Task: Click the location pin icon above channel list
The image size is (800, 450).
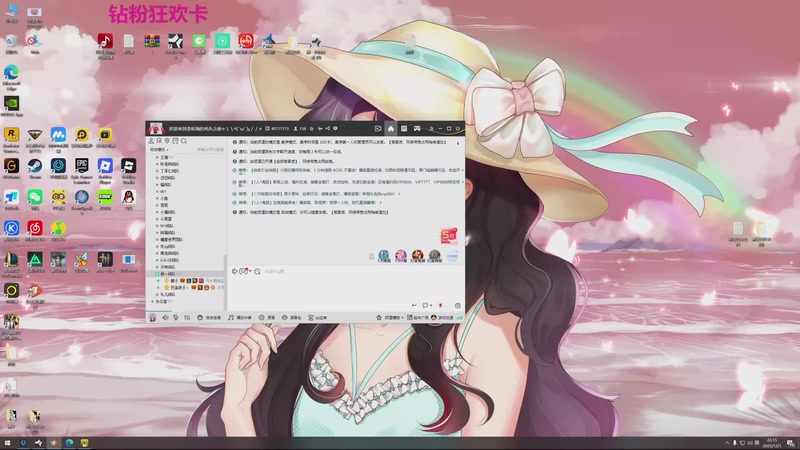Action: point(167,141)
